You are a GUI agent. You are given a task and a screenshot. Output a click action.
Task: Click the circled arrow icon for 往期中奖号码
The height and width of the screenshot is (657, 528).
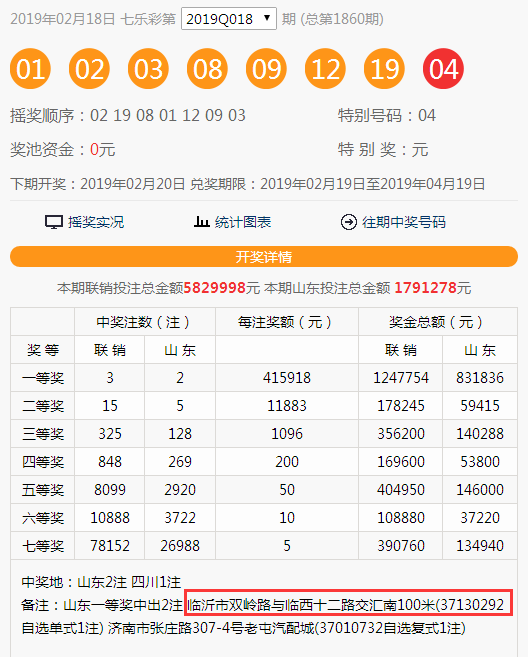click(x=349, y=222)
